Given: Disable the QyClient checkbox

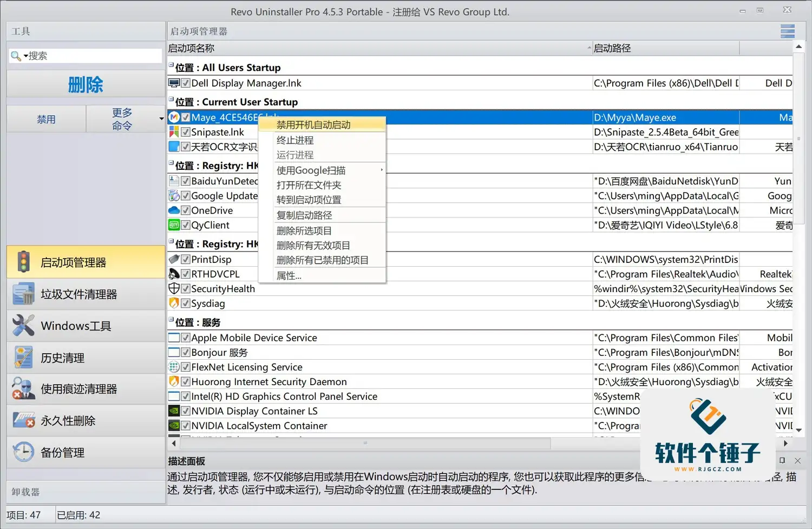Looking at the screenshot, I should click(x=186, y=224).
